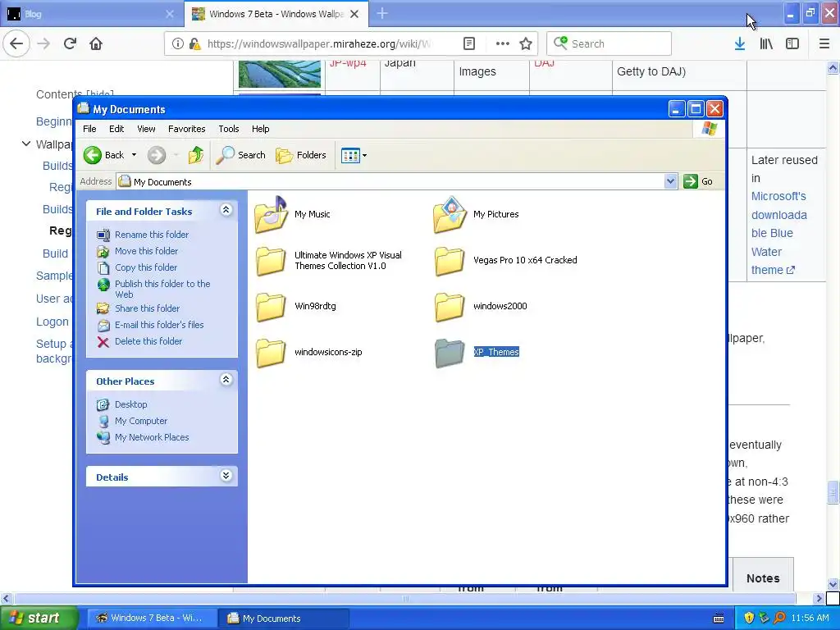840x630 pixels.
Task: Click the Firefox Search box
Action: click(609, 43)
